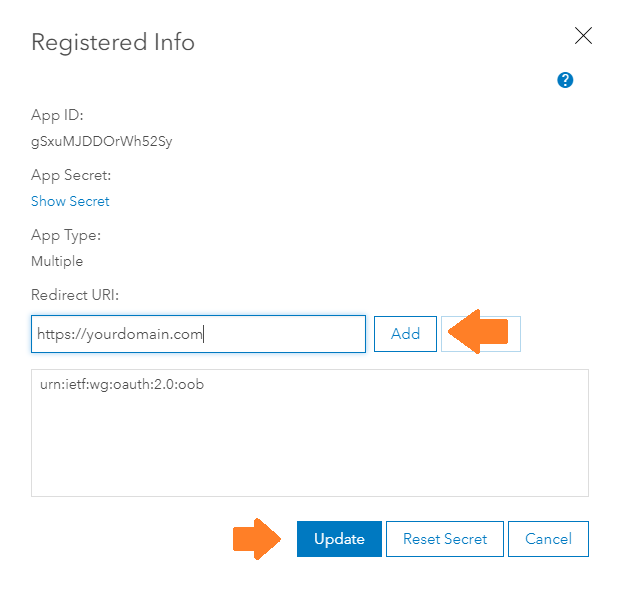Click the orange arrow pointing at Update
The width and height of the screenshot is (617, 591).
tap(257, 539)
